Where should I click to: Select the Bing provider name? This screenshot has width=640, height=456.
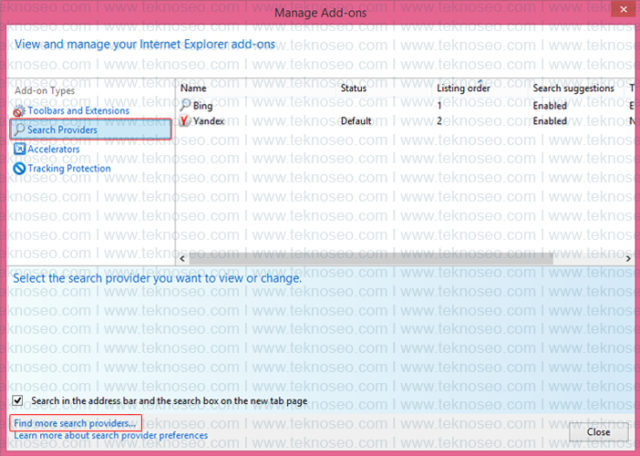203,106
